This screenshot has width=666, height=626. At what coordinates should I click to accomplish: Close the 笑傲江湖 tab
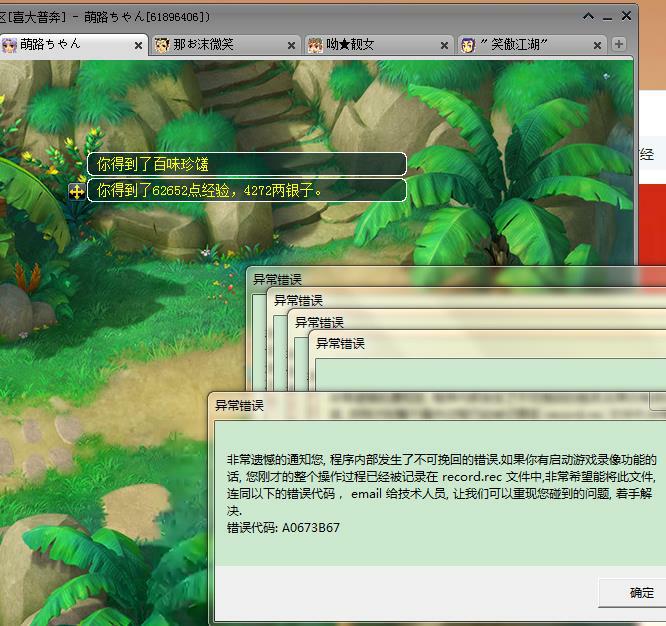(x=597, y=45)
